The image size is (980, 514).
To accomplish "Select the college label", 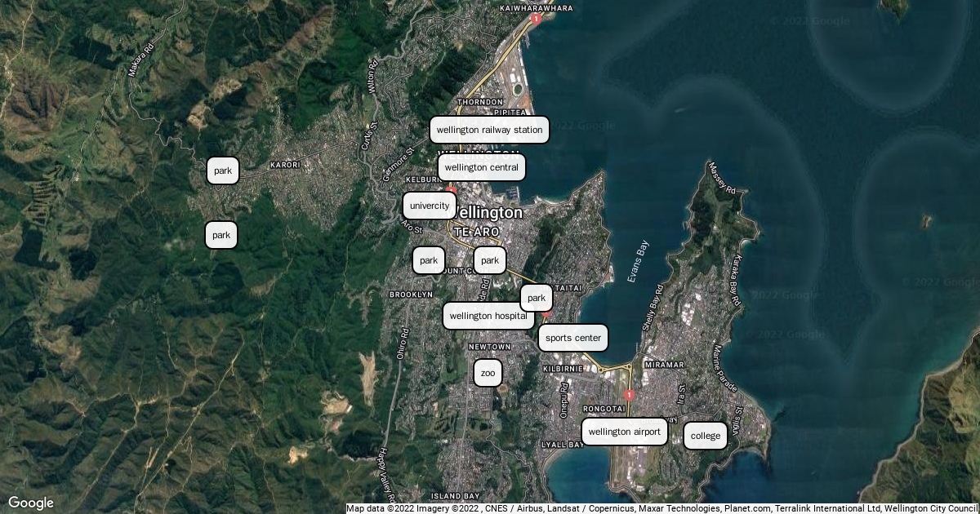I will click(705, 436).
